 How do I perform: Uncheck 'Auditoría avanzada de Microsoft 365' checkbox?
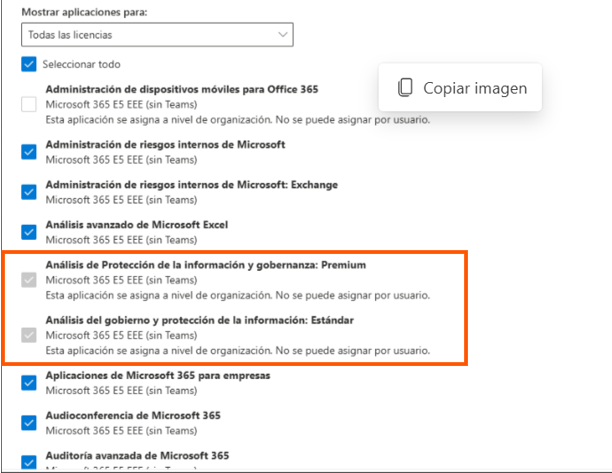pyautogui.click(x=29, y=462)
